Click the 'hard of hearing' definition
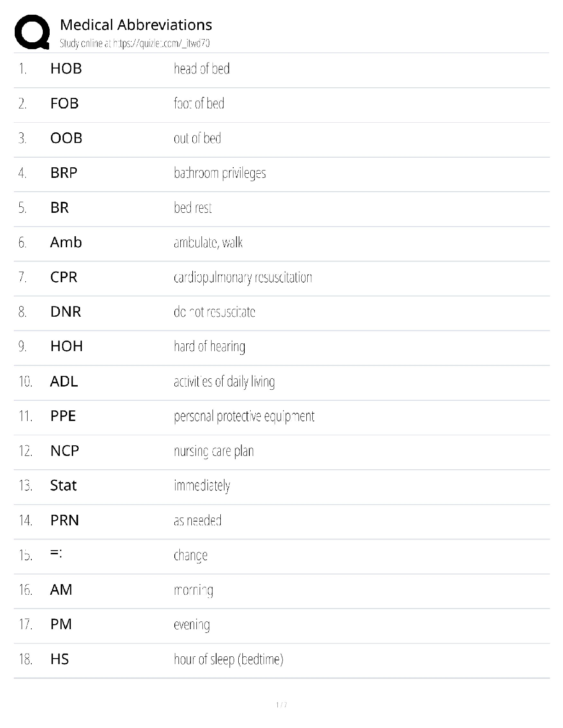Viewport: 563px width, 728px height. click(x=209, y=347)
